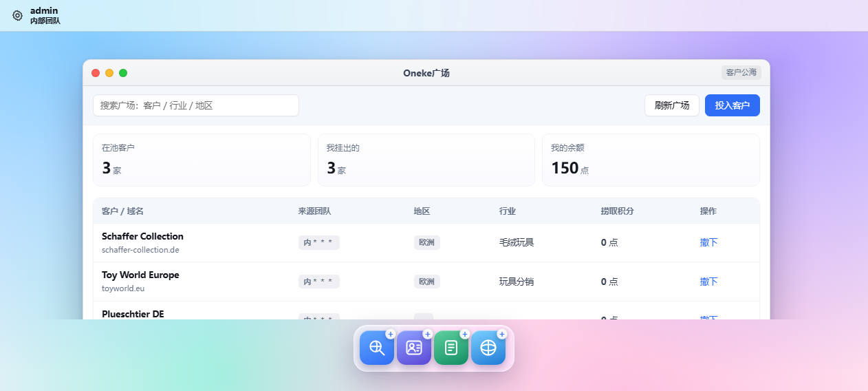This screenshot has width=868, height=391.
Task: Click plus badge on green document dock icon
Action: (465, 334)
